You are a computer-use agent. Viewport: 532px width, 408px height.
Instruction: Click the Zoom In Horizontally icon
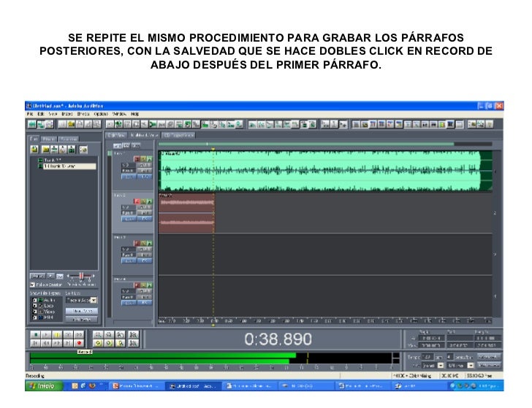98,335
